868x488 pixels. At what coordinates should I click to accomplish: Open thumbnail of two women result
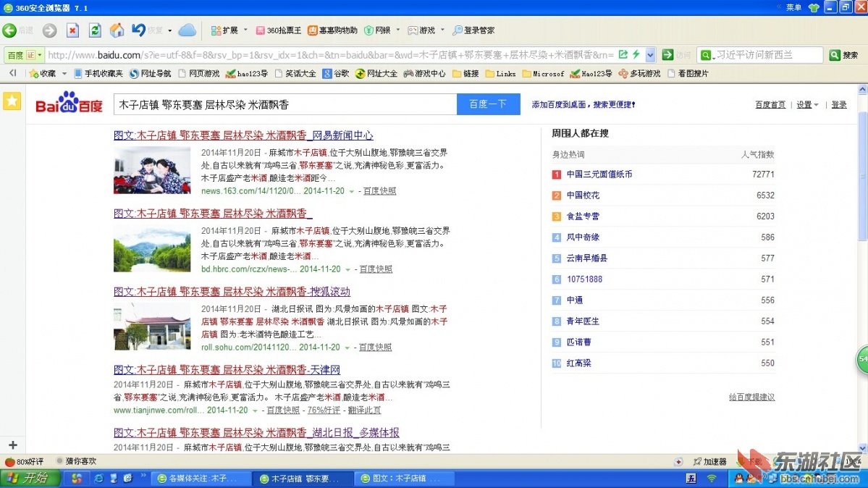152,170
